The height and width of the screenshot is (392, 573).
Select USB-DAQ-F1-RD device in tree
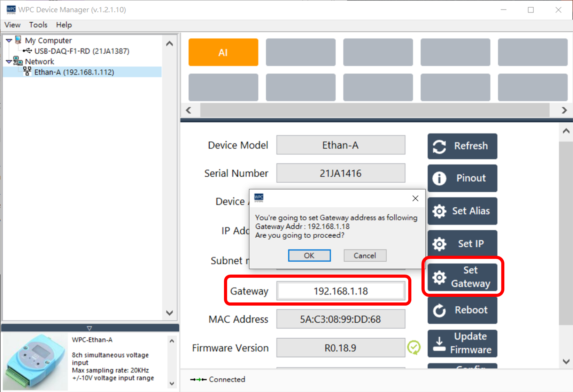coord(82,51)
